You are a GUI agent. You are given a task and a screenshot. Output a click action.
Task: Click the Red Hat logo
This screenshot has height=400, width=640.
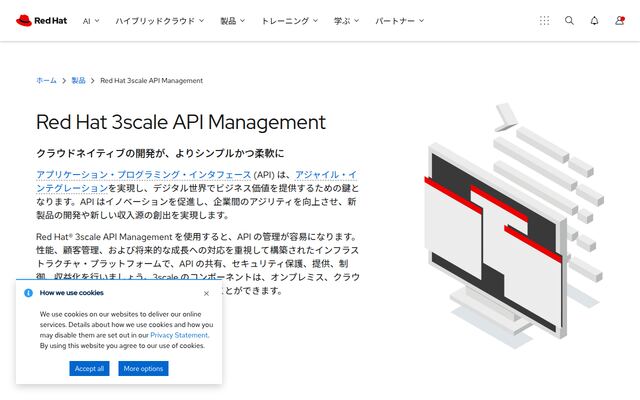[41, 20]
